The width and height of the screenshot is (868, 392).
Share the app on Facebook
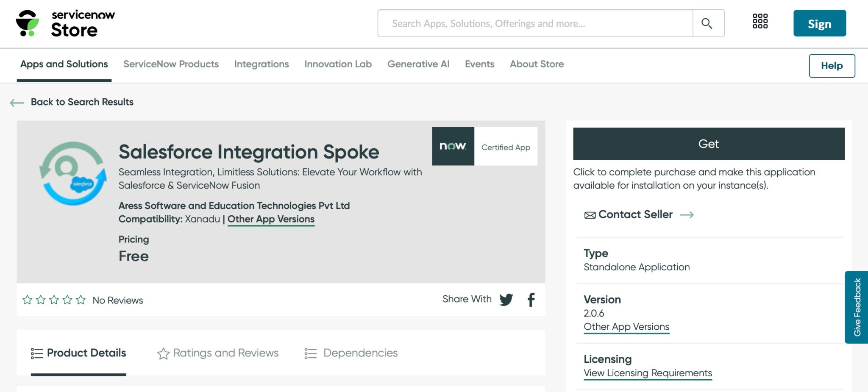[531, 300]
